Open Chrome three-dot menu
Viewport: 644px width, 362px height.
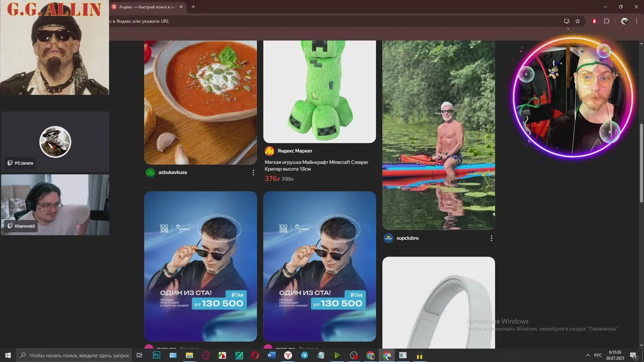(636, 21)
